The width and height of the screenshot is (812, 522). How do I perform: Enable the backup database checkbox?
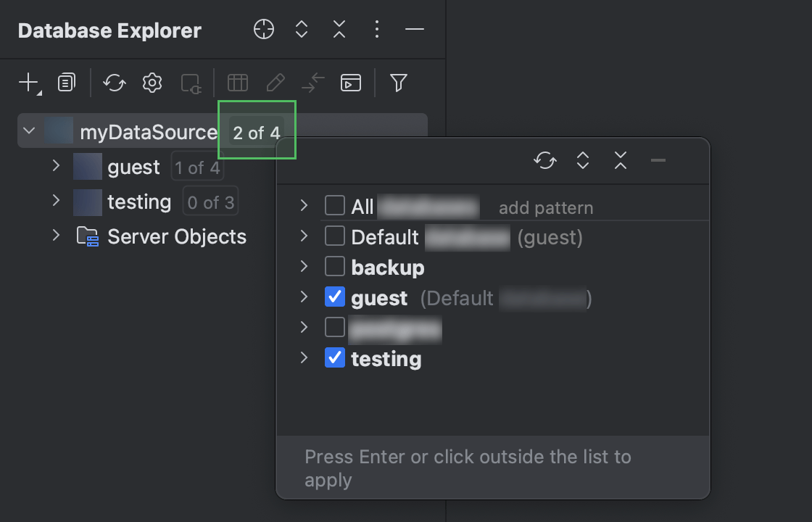coord(335,267)
